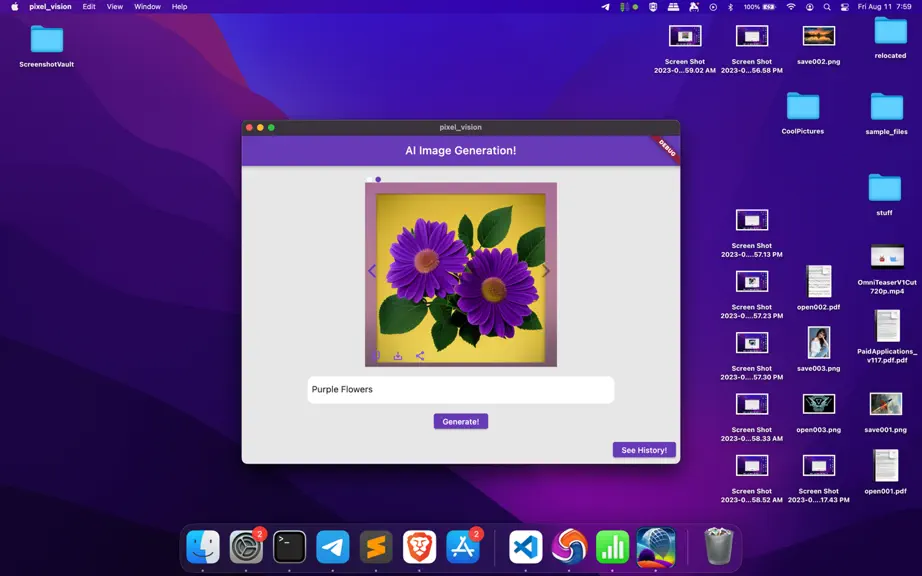Select the purple second carousel indicator dot

click(x=378, y=179)
